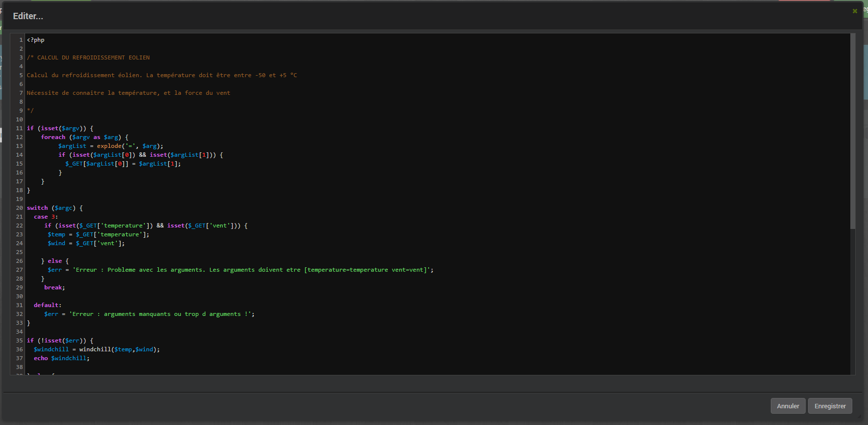868x425 pixels.
Task: Click the line 'Nécessite de connaitre la température'
Action: point(128,93)
